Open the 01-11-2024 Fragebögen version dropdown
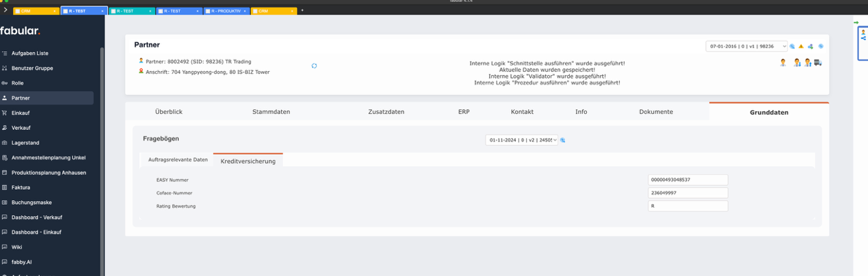 coord(522,140)
